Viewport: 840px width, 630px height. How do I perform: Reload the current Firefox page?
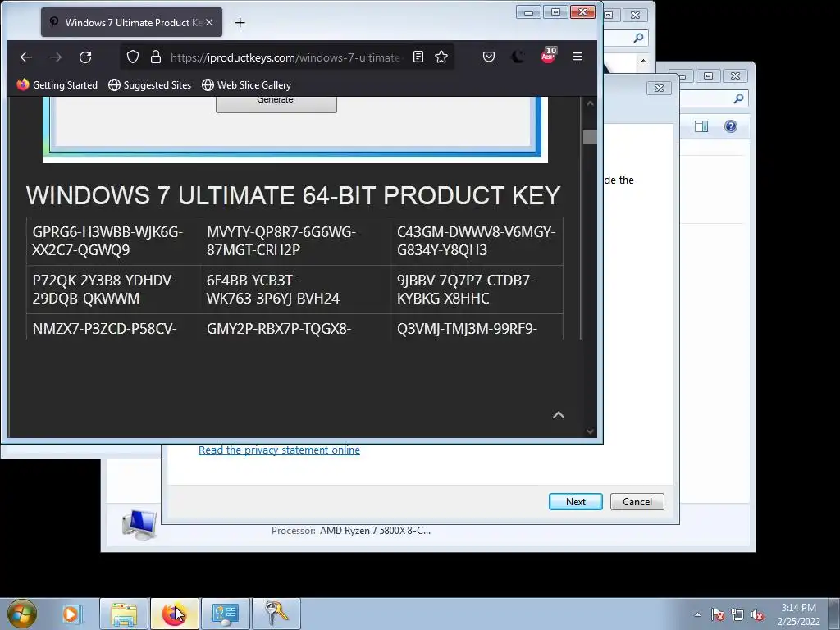pos(85,57)
